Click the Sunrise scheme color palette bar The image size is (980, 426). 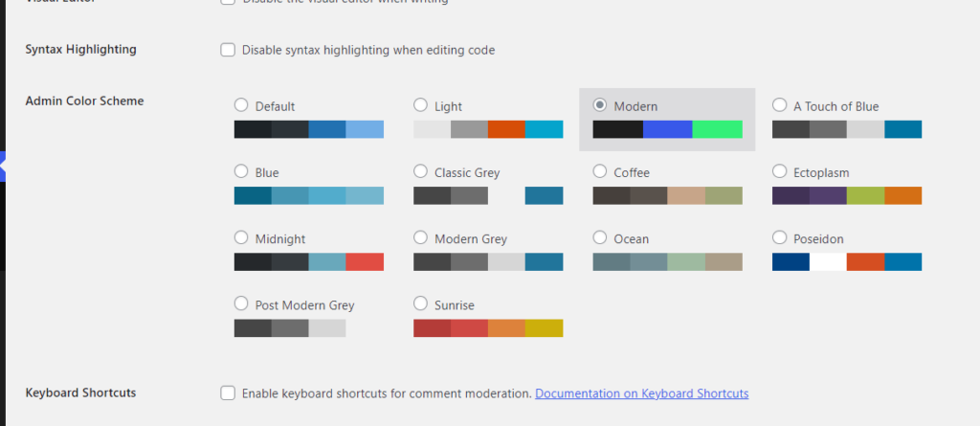pyautogui.click(x=488, y=328)
